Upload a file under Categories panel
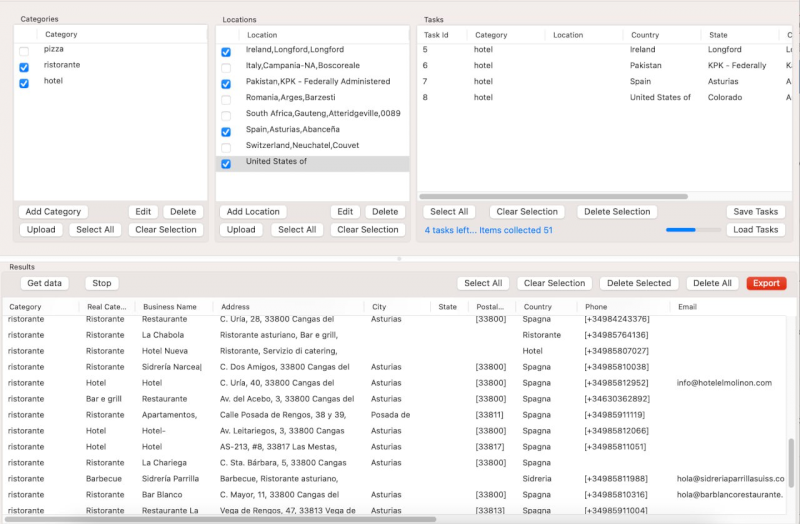 [x=41, y=230]
